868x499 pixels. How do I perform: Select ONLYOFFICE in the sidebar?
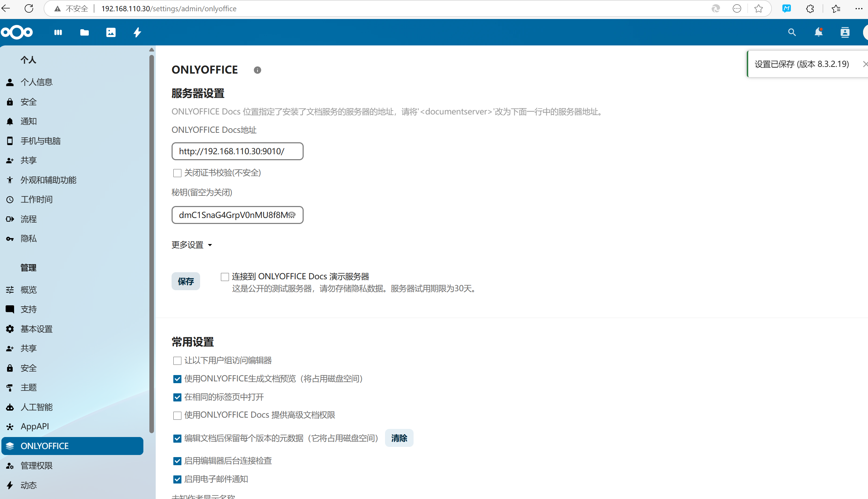72,446
